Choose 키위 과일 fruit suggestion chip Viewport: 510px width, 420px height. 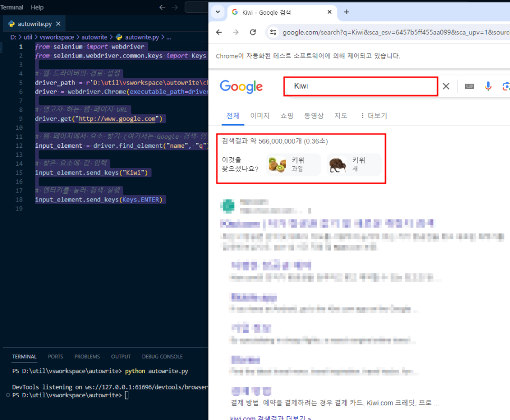click(294, 165)
